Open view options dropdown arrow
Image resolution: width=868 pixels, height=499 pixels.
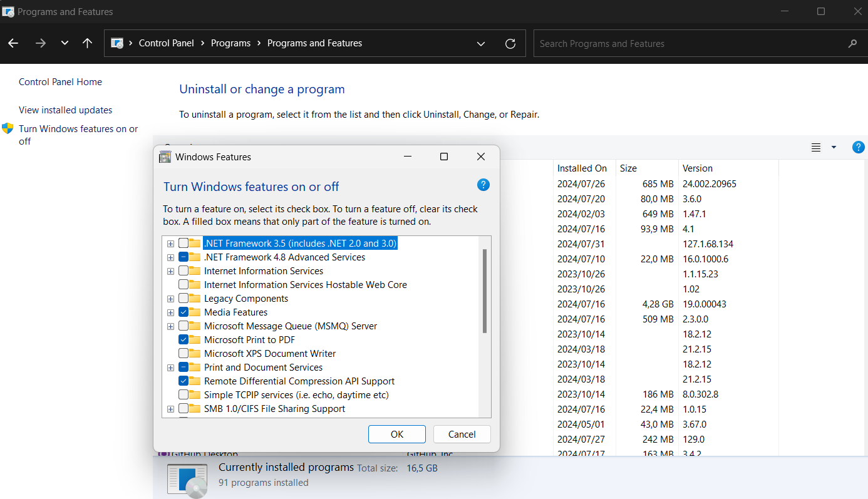pyautogui.click(x=834, y=147)
